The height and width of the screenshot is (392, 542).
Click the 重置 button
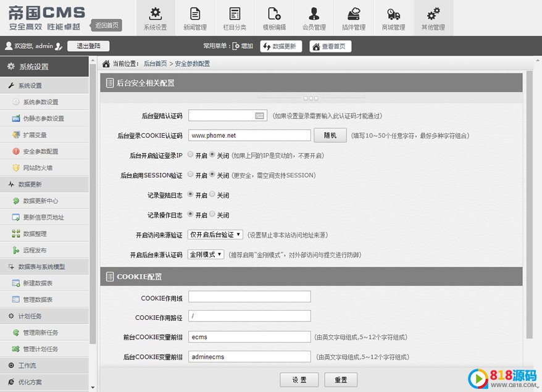tap(341, 380)
